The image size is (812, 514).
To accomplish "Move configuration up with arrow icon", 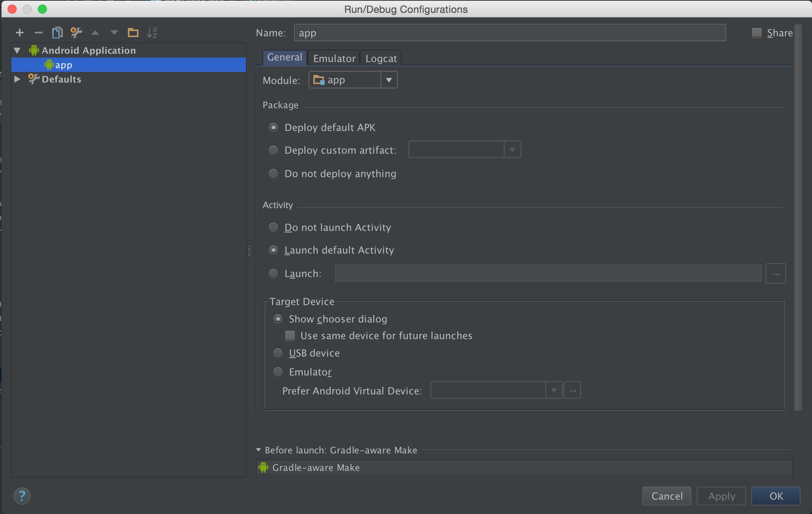I will (95, 33).
